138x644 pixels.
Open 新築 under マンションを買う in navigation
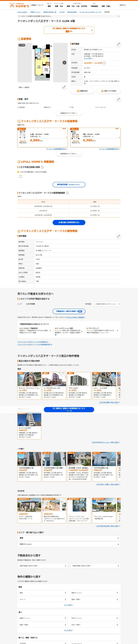[57, 6]
